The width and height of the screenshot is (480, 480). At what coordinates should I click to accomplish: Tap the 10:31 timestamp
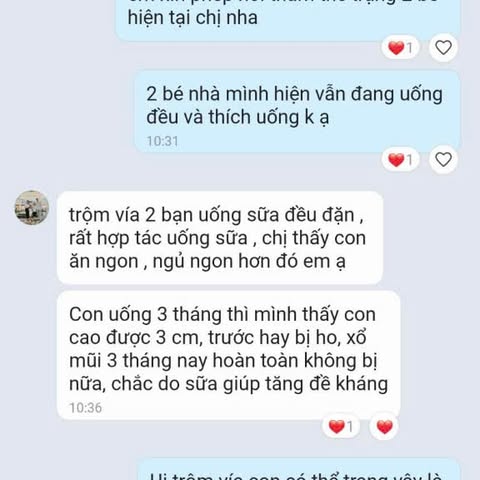(162, 141)
